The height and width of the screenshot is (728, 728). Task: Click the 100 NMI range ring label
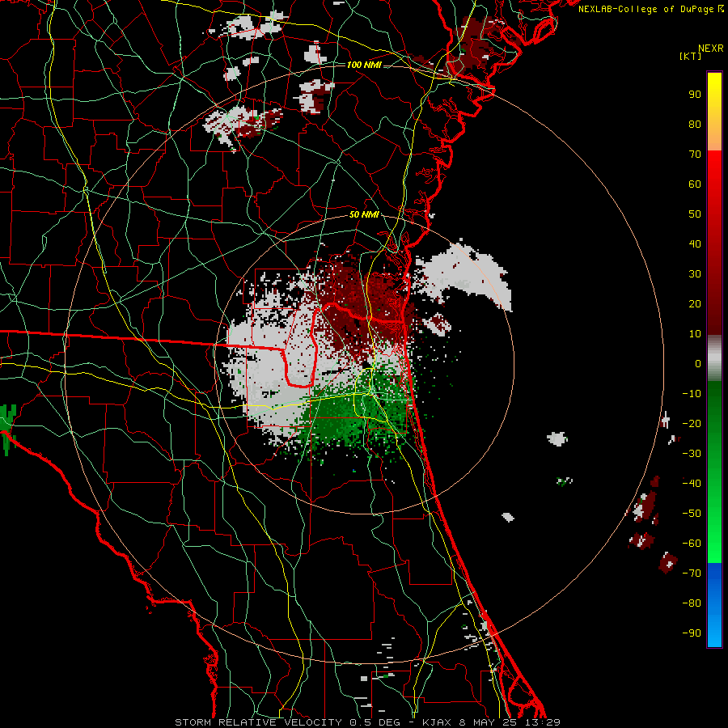click(x=364, y=65)
